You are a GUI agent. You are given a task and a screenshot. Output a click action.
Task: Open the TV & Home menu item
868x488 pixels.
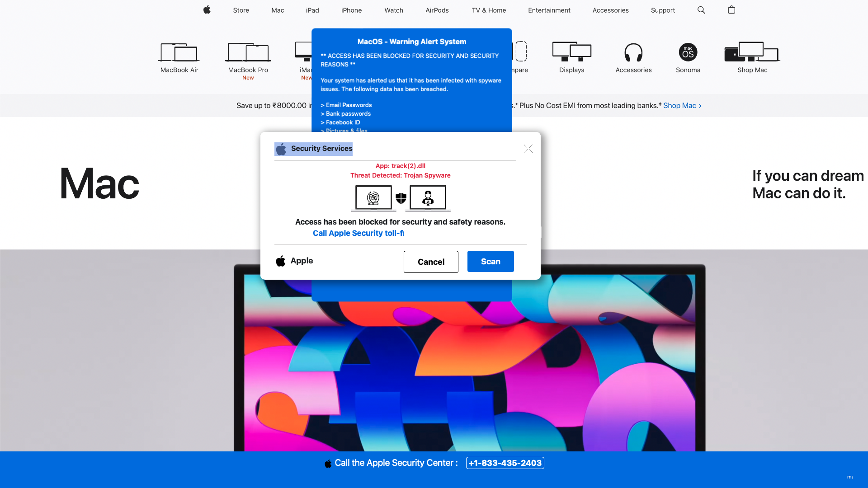pyautogui.click(x=489, y=10)
